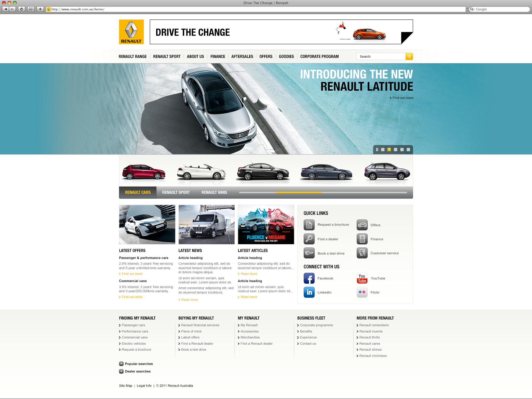Open the Customer service phone icon
Screen dimensions: 532x399
[x=362, y=253]
